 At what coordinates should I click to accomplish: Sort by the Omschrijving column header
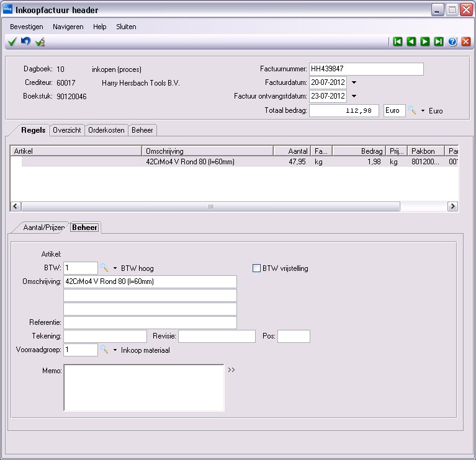coord(208,151)
